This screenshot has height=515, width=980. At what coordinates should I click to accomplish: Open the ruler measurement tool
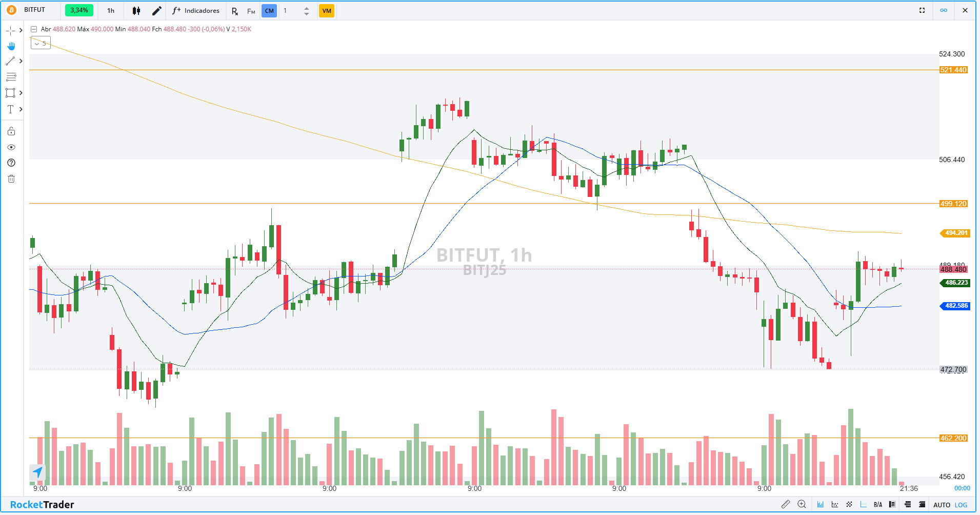tap(785, 504)
